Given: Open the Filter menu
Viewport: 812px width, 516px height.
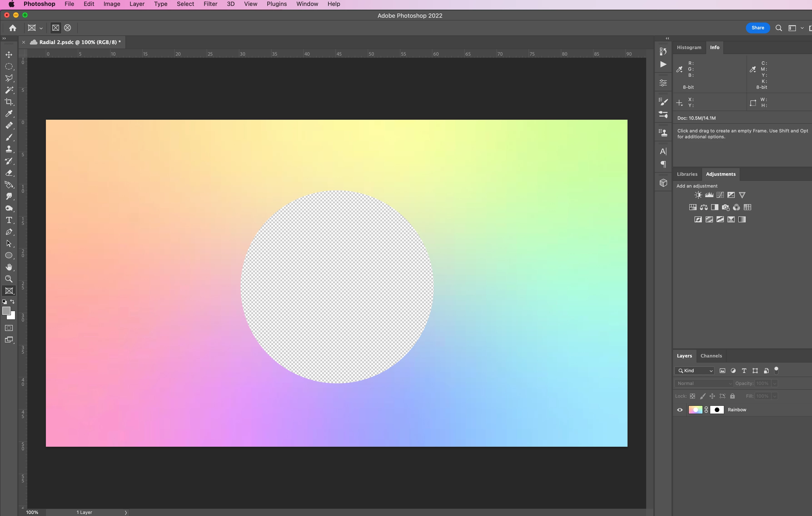Looking at the screenshot, I should tap(210, 4).
